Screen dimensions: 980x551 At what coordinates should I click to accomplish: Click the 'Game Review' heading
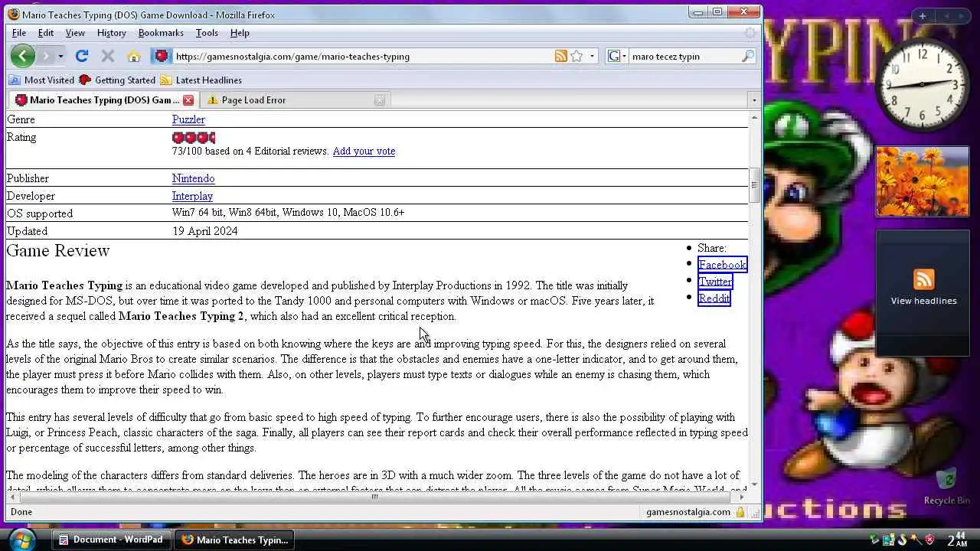point(58,251)
